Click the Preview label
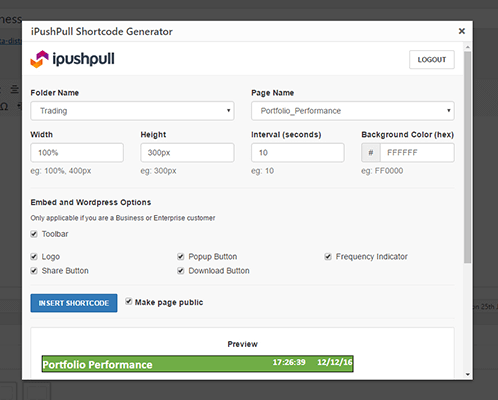Viewport: 498px width, 400px height. click(x=242, y=344)
